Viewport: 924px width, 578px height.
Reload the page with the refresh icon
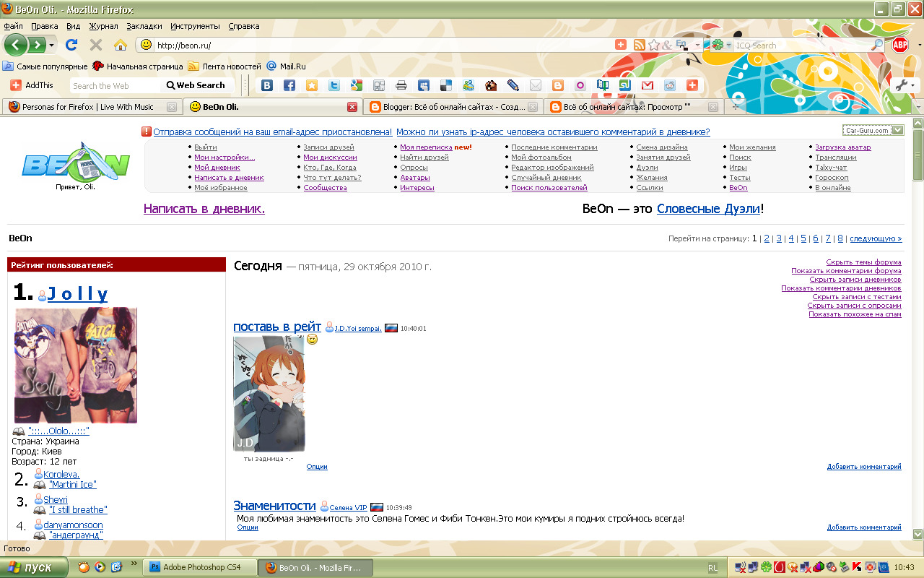tap(71, 45)
